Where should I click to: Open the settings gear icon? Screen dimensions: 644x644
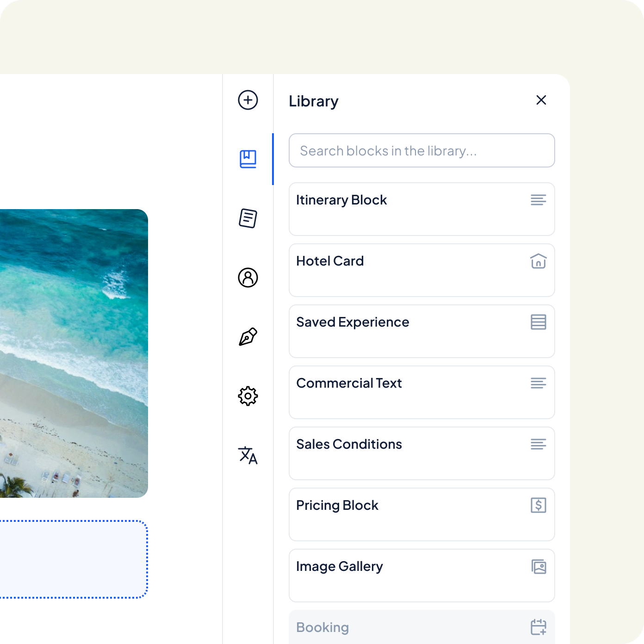click(248, 396)
